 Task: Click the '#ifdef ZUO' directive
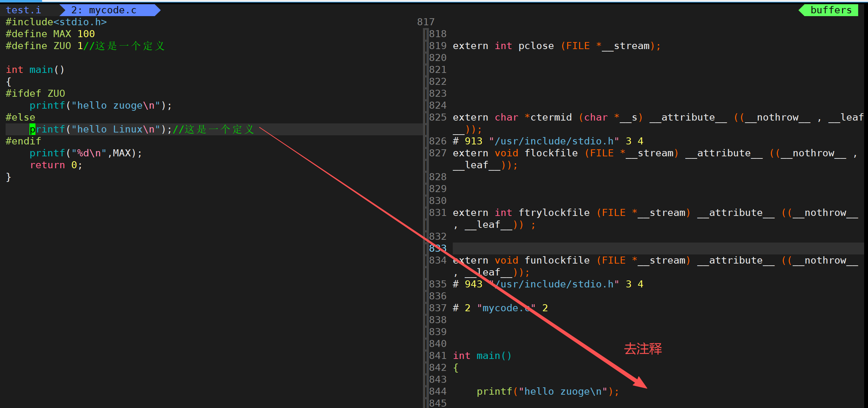pos(35,94)
